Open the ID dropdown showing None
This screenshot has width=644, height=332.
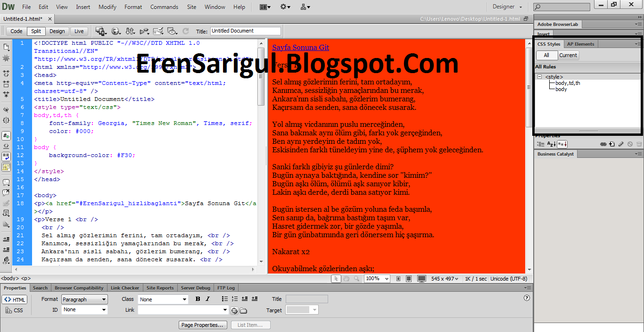[x=84, y=310]
